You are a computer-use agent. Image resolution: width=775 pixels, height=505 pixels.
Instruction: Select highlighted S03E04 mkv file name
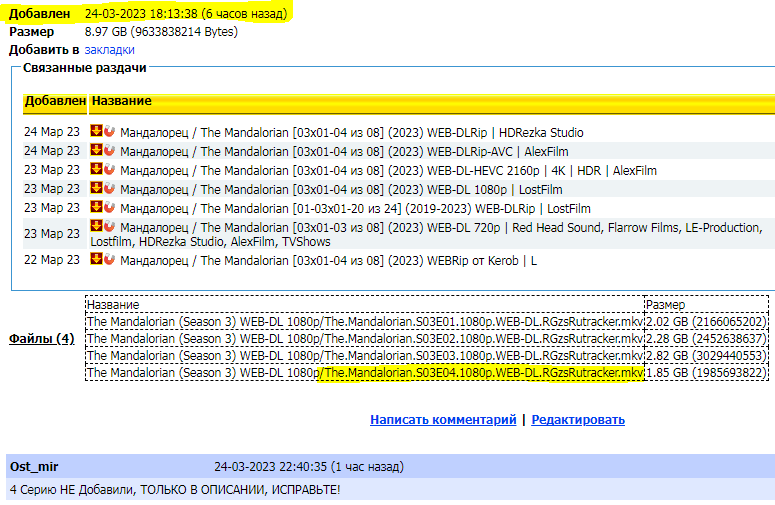click(x=482, y=373)
